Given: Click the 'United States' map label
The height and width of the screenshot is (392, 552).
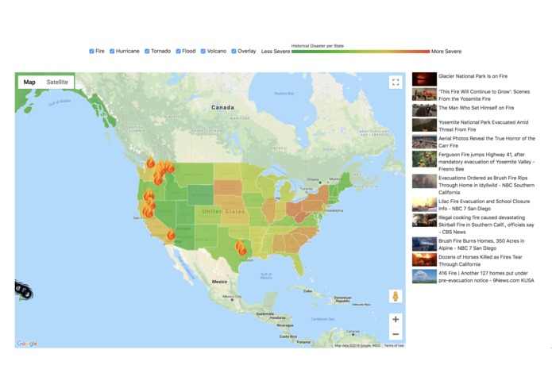Looking at the screenshot, I should [223, 211].
